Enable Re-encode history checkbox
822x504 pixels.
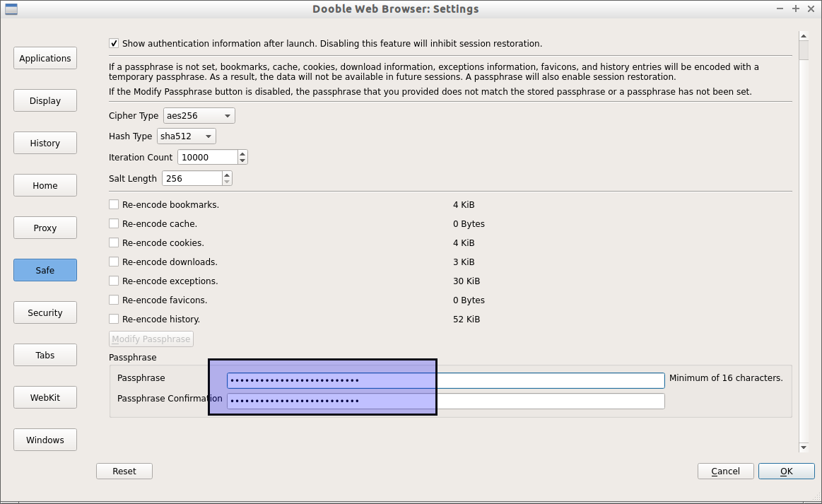coord(114,319)
